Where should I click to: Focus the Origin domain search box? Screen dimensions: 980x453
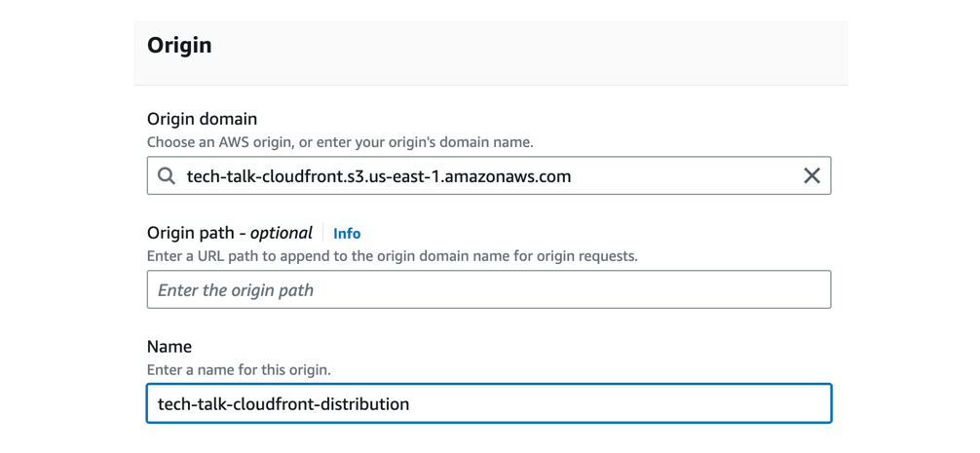pyautogui.click(x=489, y=175)
